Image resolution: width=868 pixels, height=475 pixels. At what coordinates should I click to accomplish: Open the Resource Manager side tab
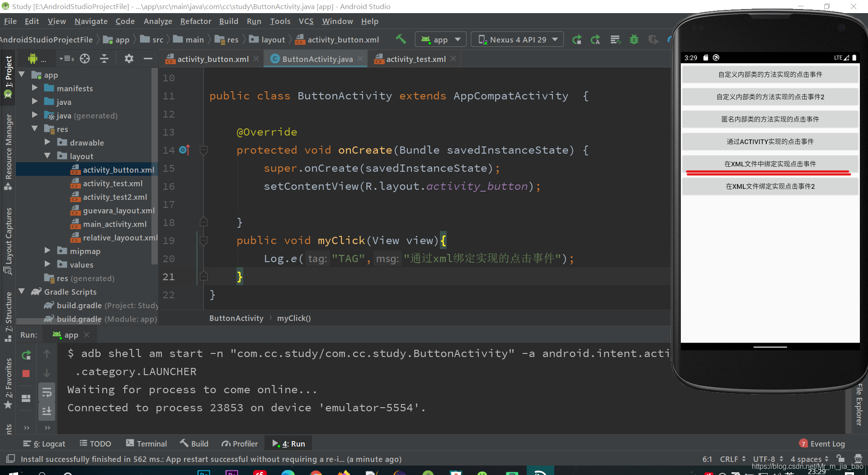click(x=8, y=151)
